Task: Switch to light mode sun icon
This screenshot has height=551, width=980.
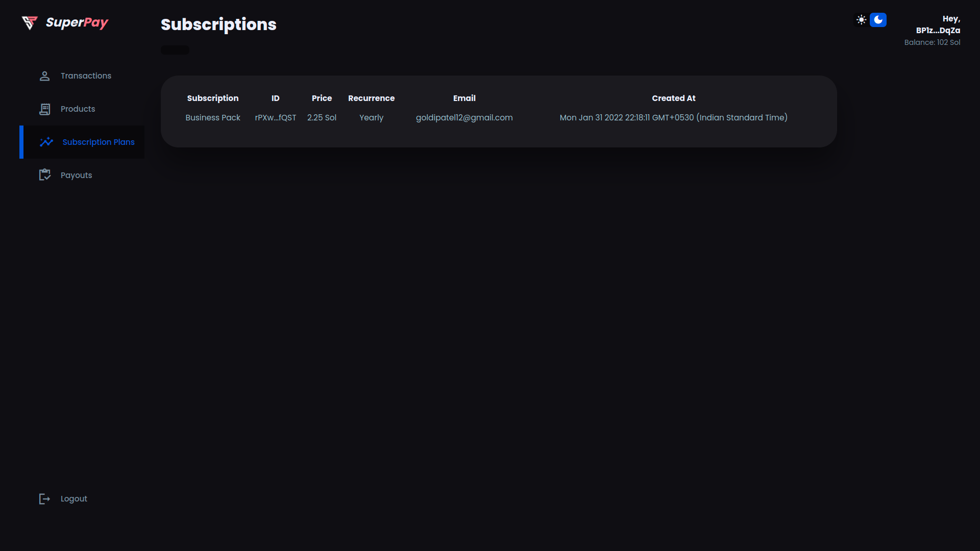Action: tap(862, 20)
